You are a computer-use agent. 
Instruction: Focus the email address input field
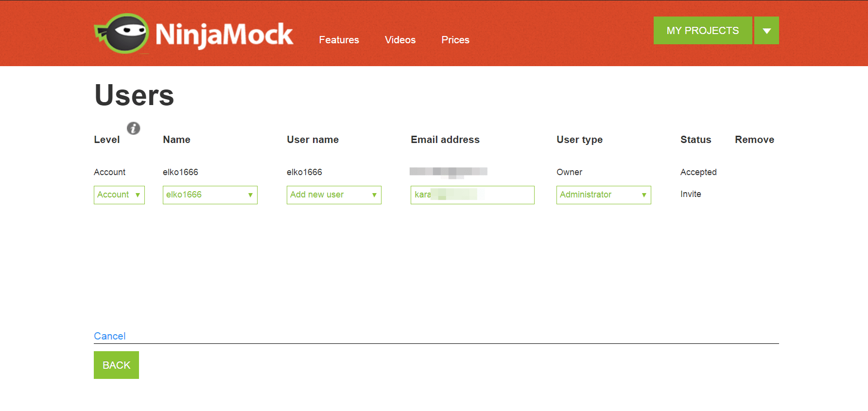[x=505, y=195]
